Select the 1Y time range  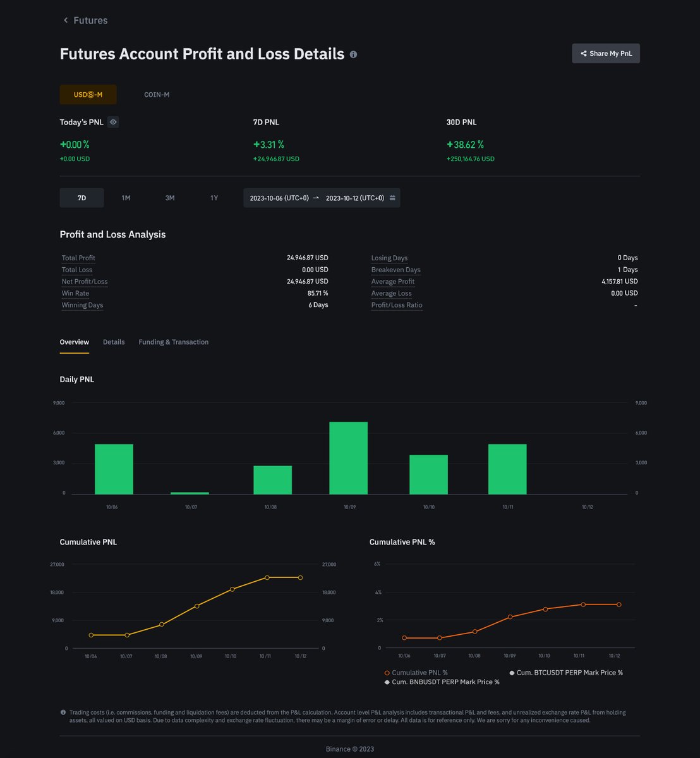point(214,198)
